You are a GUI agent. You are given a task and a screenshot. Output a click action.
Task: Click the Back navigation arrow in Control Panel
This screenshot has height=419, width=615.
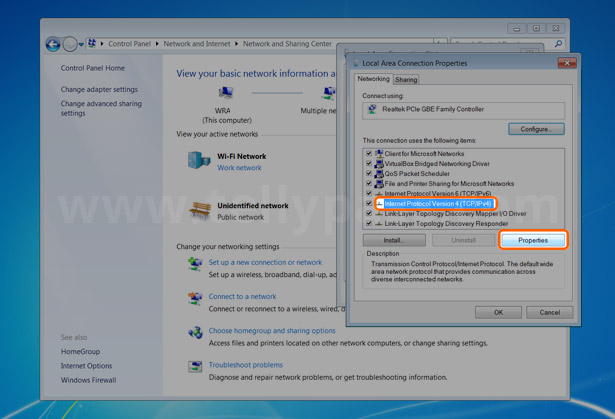click(x=53, y=44)
